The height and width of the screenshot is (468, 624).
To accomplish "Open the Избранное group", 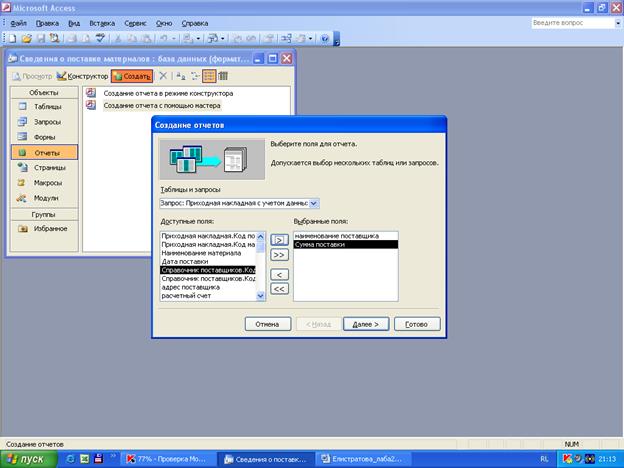I will coord(44,228).
